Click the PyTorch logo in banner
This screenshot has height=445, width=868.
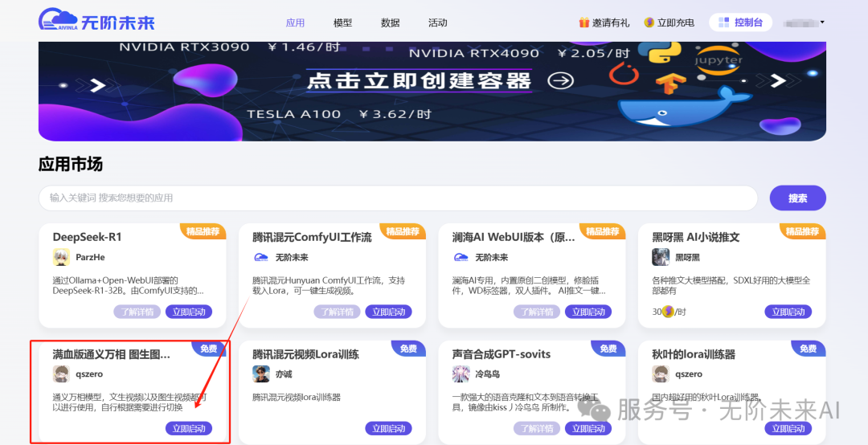tap(624, 75)
